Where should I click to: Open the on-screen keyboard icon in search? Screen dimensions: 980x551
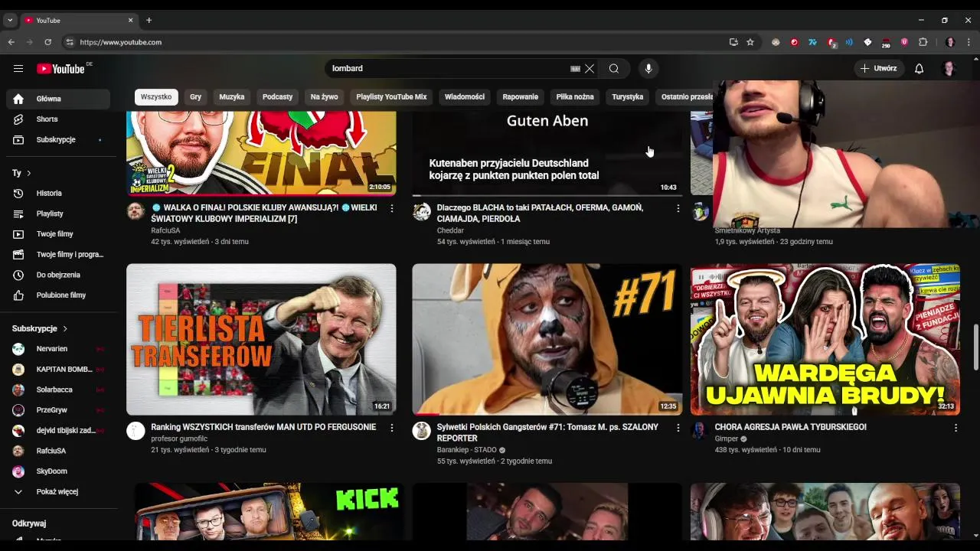coord(575,69)
